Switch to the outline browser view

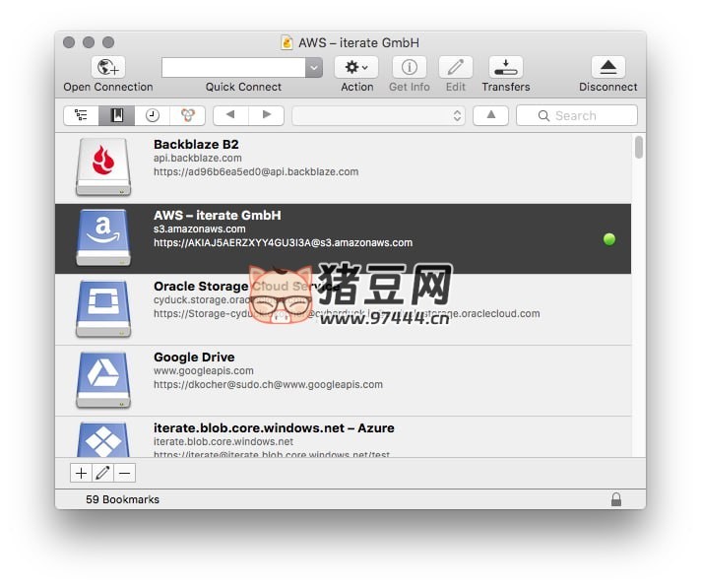pos(81,116)
